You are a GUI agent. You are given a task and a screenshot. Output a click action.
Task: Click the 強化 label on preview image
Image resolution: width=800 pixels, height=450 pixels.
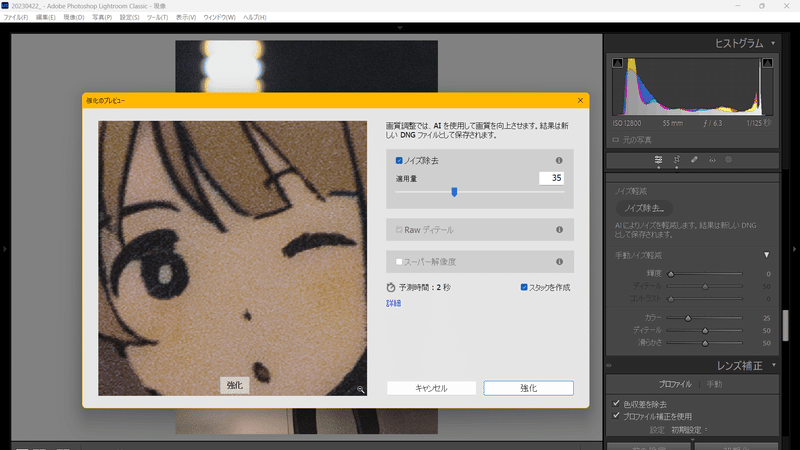coord(235,385)
